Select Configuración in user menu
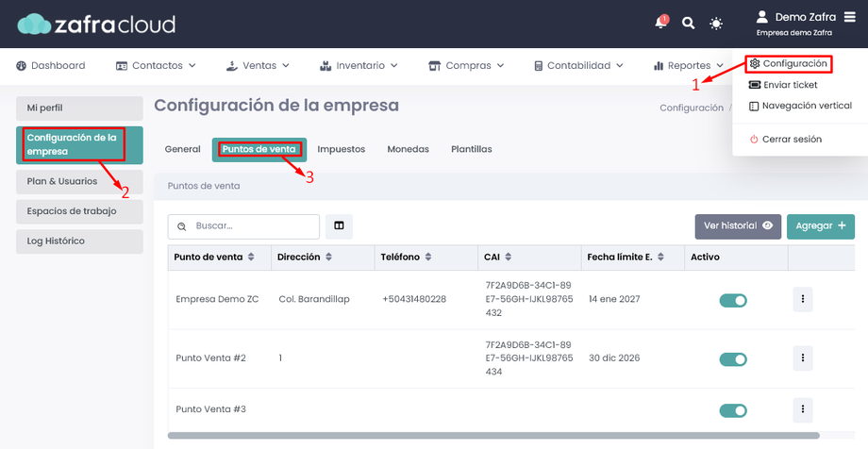 [789, 63]
